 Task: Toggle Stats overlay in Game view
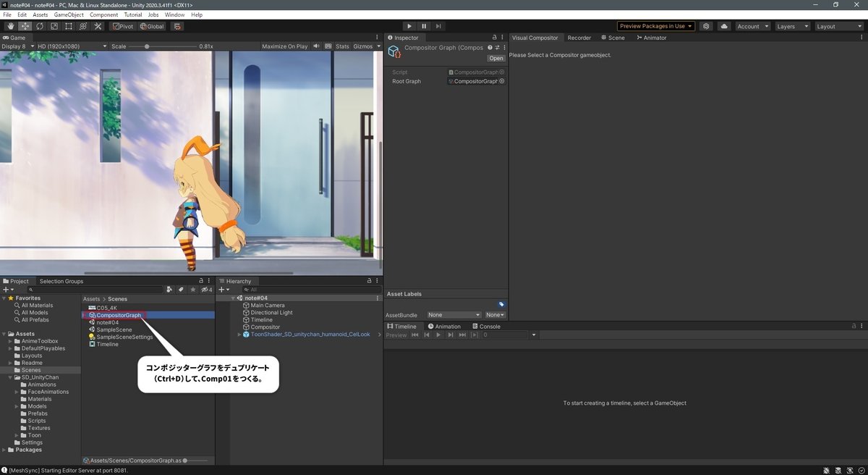click(x=342, y=46)
